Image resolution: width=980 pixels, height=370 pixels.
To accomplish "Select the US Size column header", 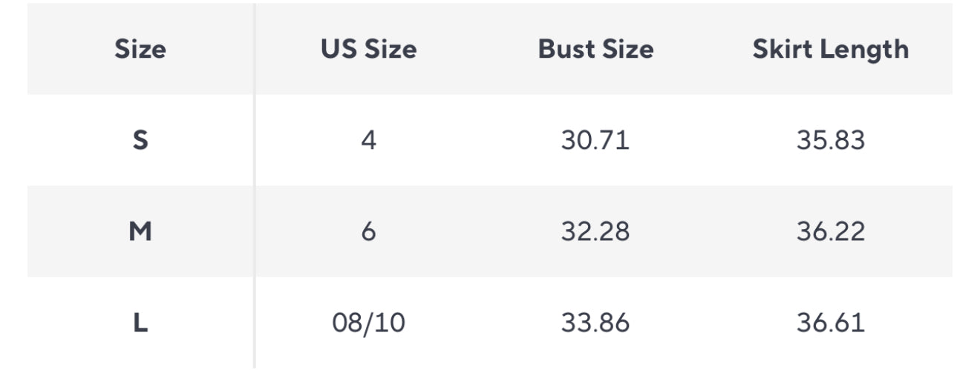I will (368, 50).
